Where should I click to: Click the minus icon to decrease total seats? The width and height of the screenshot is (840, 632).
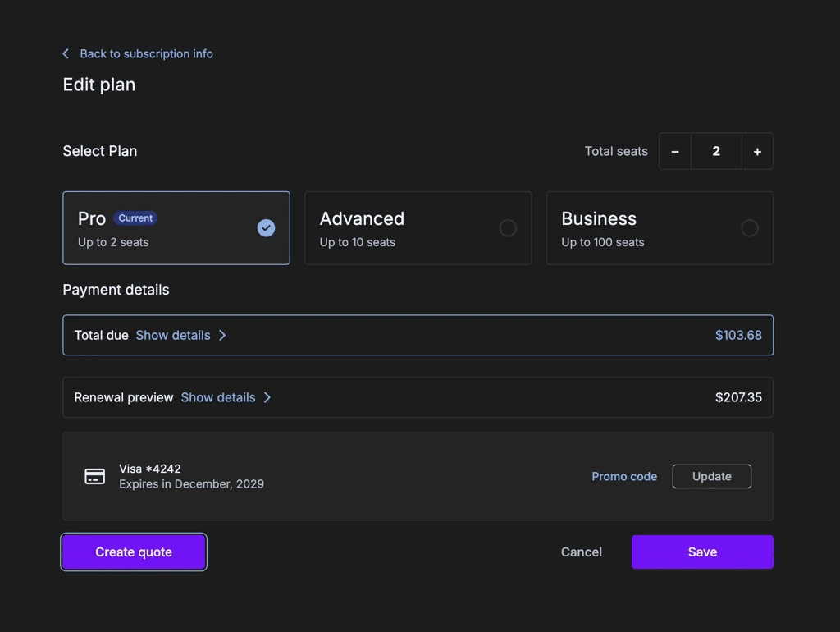coord(675,151)
